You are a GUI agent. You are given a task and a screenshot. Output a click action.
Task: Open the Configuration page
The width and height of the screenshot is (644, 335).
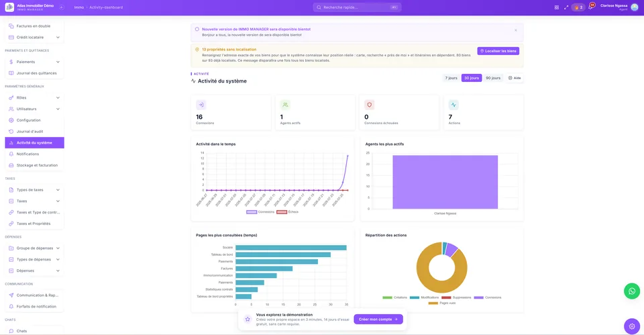click(34, 120)
